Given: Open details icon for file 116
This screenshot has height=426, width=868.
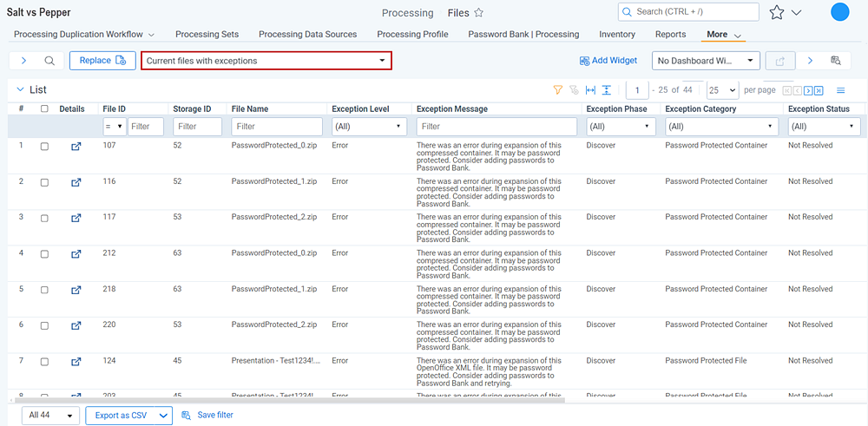Looking at the screenshot, I should click(x=76, y=182).
